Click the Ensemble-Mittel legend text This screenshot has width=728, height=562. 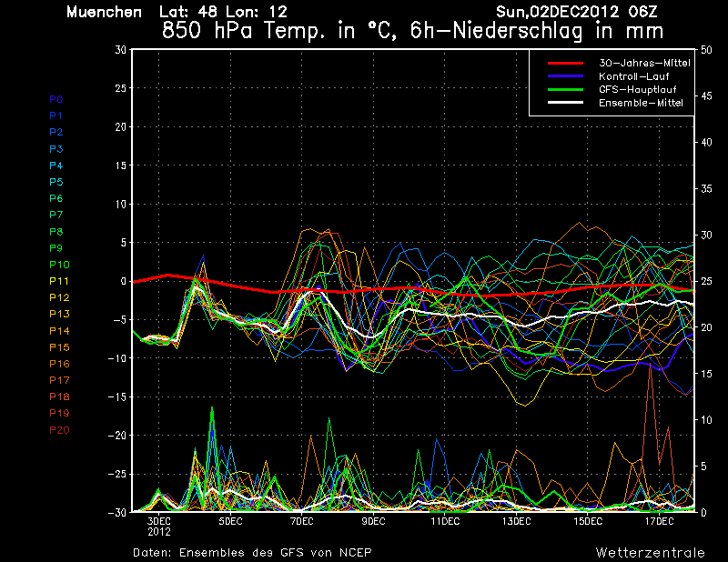pyautogui.click(x=641, y=103)
